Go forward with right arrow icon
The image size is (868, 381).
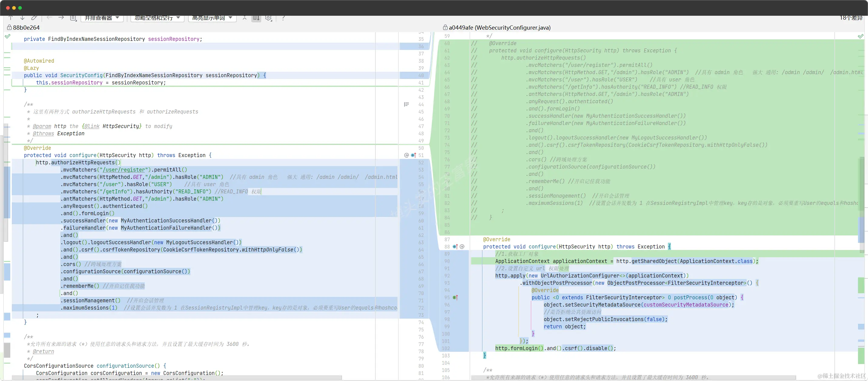point(61,18)
